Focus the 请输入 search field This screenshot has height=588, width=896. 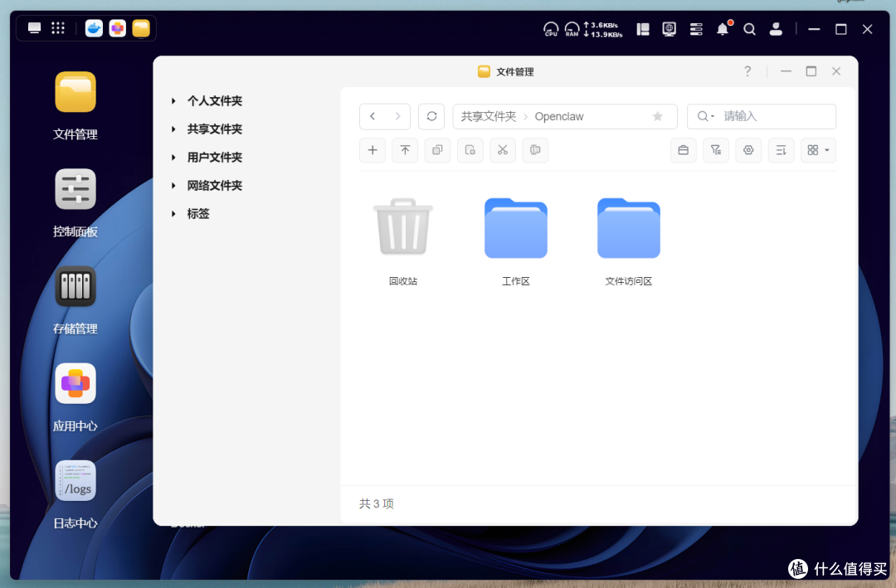(x=762, y=117)
